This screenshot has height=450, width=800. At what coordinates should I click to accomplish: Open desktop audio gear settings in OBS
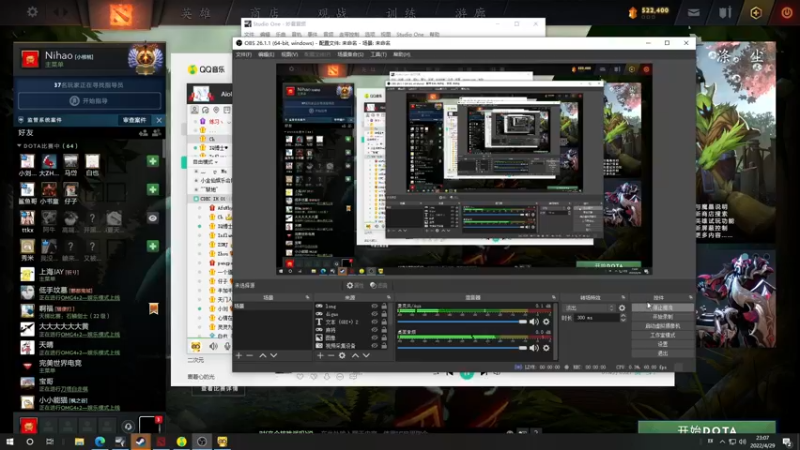546,348
